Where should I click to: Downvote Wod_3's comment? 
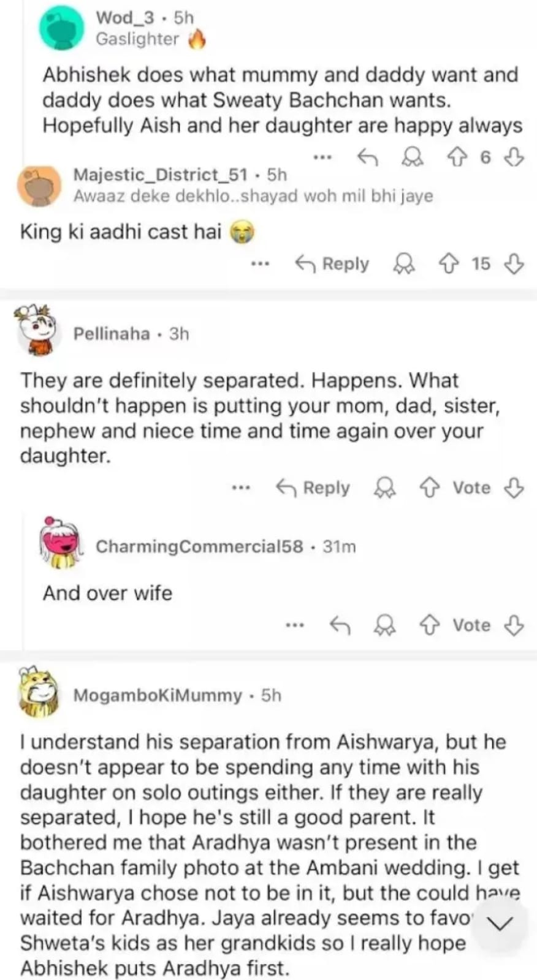pyautogui.click(x=514, y=158)
